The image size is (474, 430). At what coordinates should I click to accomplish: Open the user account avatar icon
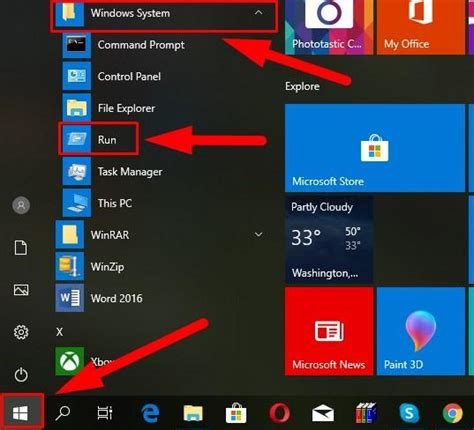click(x=21, y=205)
